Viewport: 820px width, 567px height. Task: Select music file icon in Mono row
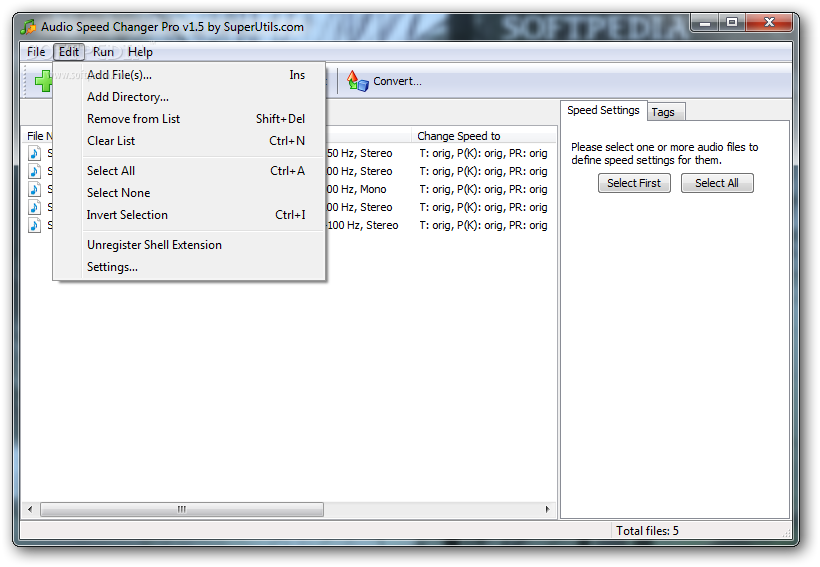35,189
